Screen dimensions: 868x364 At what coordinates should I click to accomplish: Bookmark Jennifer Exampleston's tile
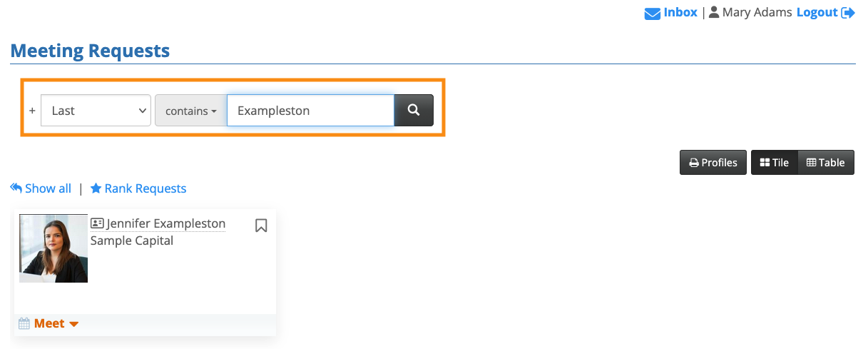point(261,226)
